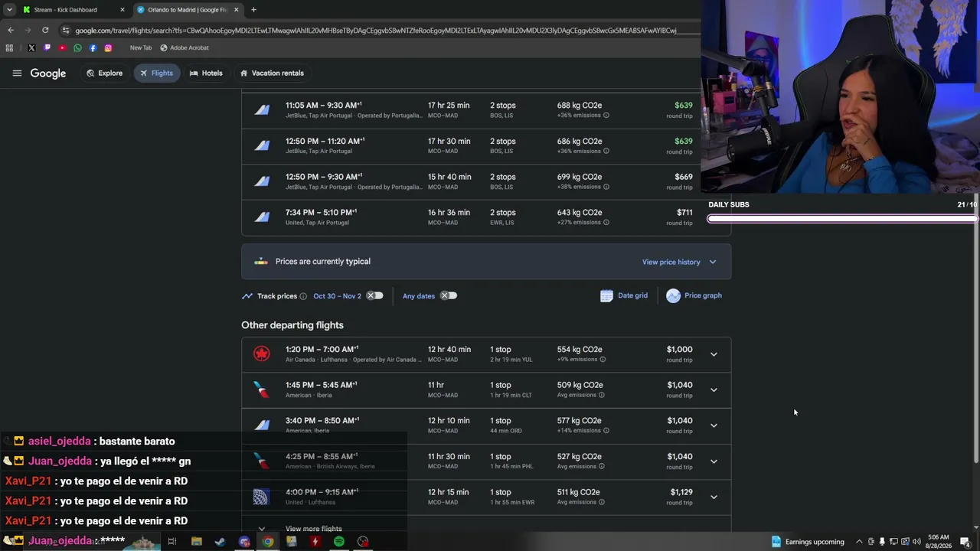This screenshot has height=551, width=980.
Task: Close the Stream - Kick Dashboard tab
Action: [x=122, y=10]
